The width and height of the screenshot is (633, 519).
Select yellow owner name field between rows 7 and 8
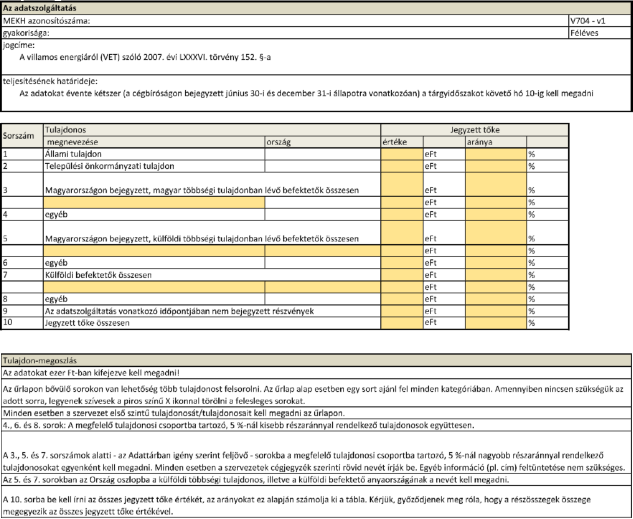coord(154,287)
